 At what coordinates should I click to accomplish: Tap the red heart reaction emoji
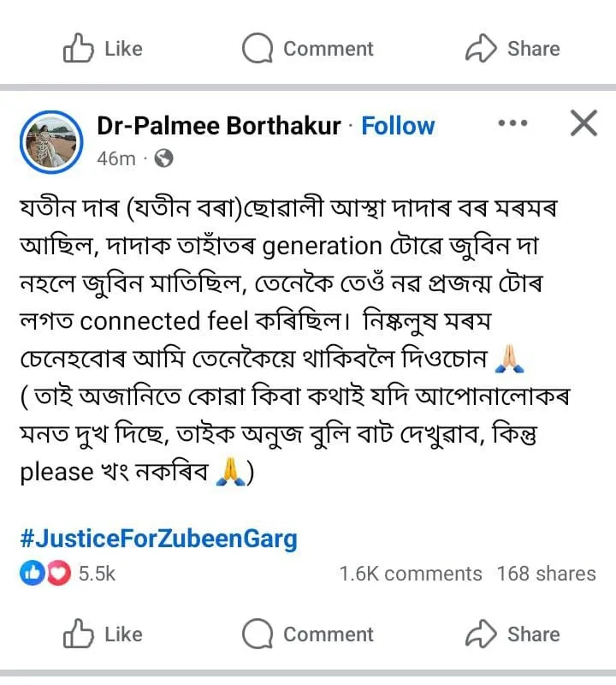coord(56,574)
